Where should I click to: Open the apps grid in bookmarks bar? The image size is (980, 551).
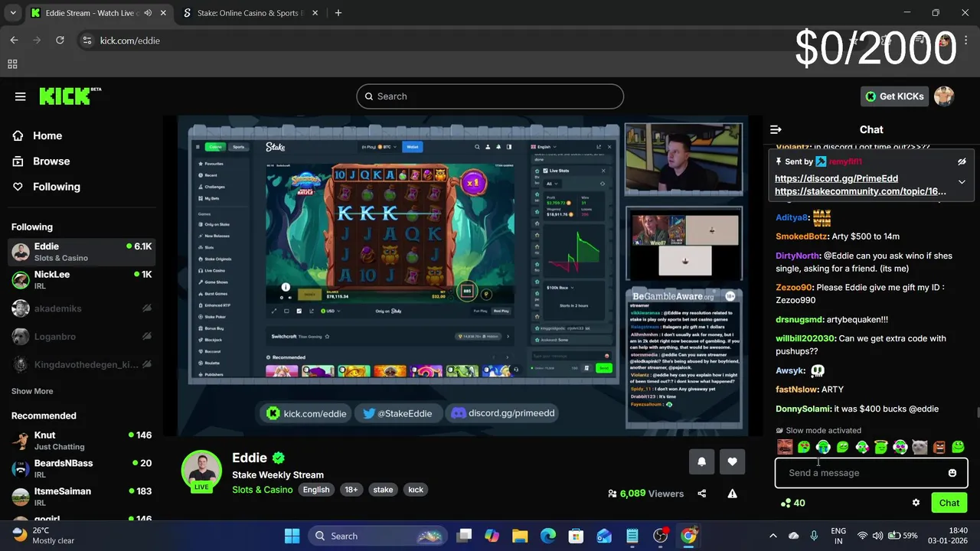pos(12,64)
